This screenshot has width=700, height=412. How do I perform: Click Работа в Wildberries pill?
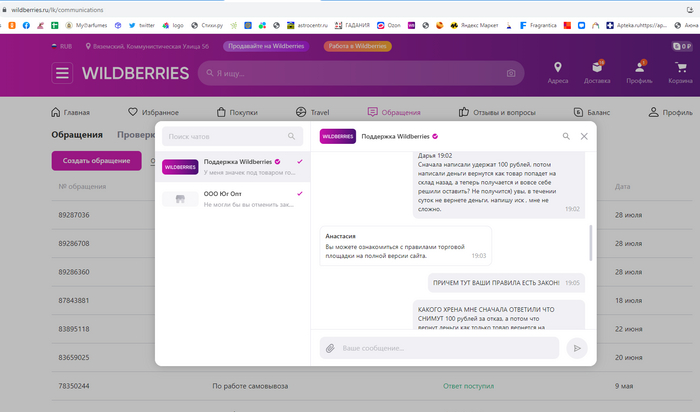(358, 46)
